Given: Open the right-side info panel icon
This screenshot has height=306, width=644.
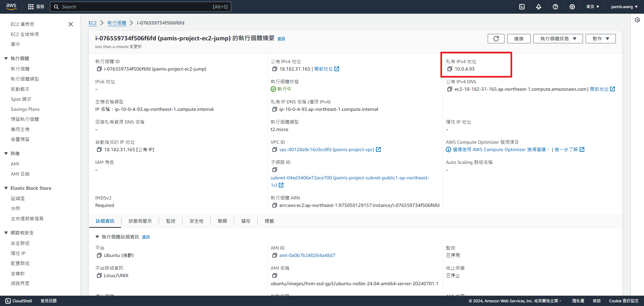Looking at the screenshot, I should click(x=637, y=20).
